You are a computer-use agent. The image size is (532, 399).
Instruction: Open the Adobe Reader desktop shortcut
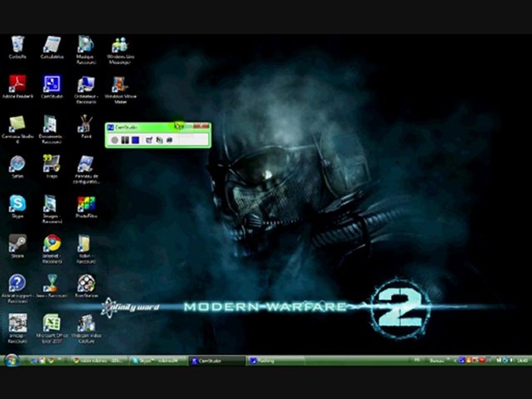coord(17,87)
